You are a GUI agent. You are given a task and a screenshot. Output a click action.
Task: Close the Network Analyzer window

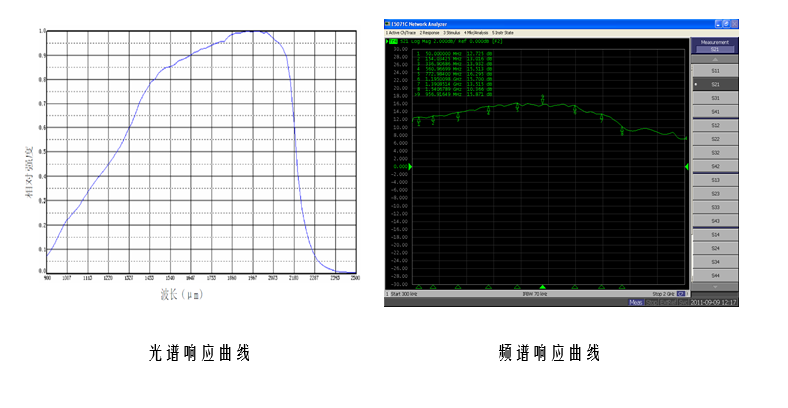coord(735,24)
